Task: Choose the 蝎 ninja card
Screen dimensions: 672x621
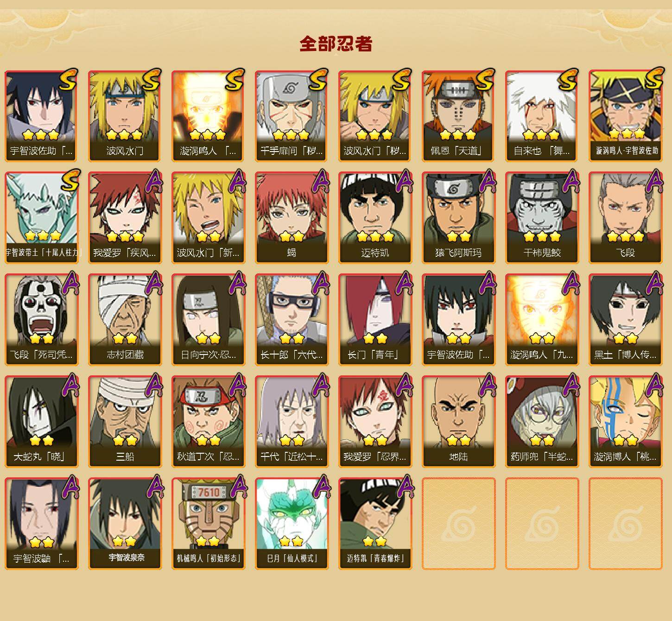Action: pos(292,218)
